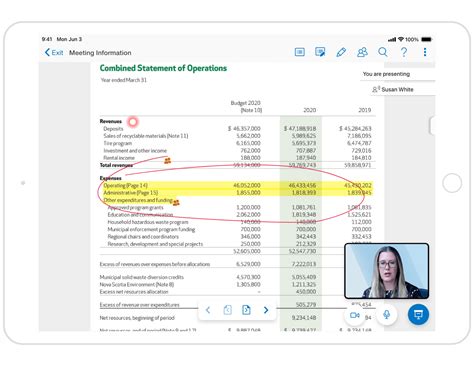474x366 pixels.
Task: Click 'Household hazardous waste program' line
Action: click(148, 222)
